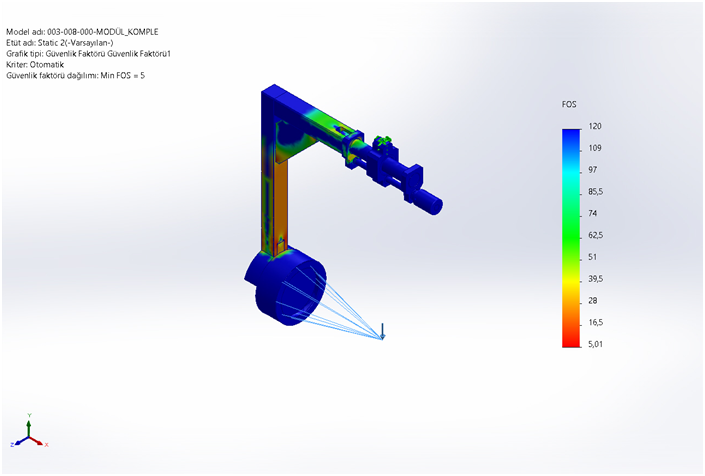Select the legend minimum value 5,01
Image resolution: width=705 pixels, height=476 pixels.
pyautogui.click(x=595, y=344)
